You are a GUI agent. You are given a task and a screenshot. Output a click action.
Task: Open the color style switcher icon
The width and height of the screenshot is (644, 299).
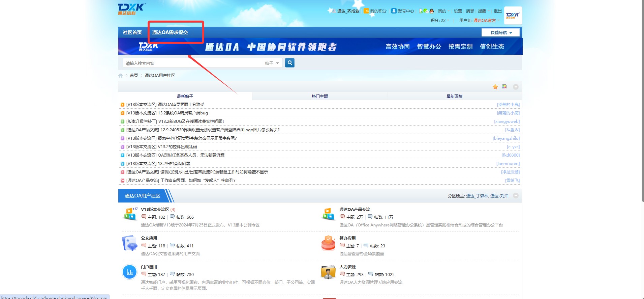[504, 87]
